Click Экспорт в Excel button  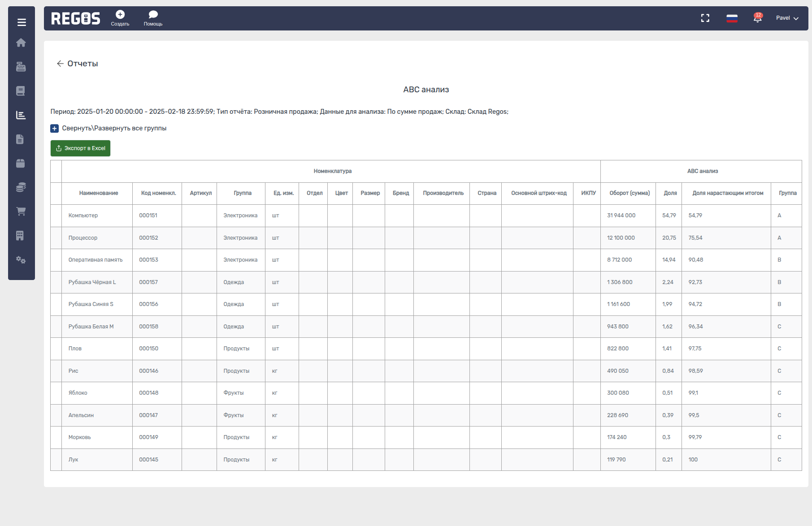80,148
